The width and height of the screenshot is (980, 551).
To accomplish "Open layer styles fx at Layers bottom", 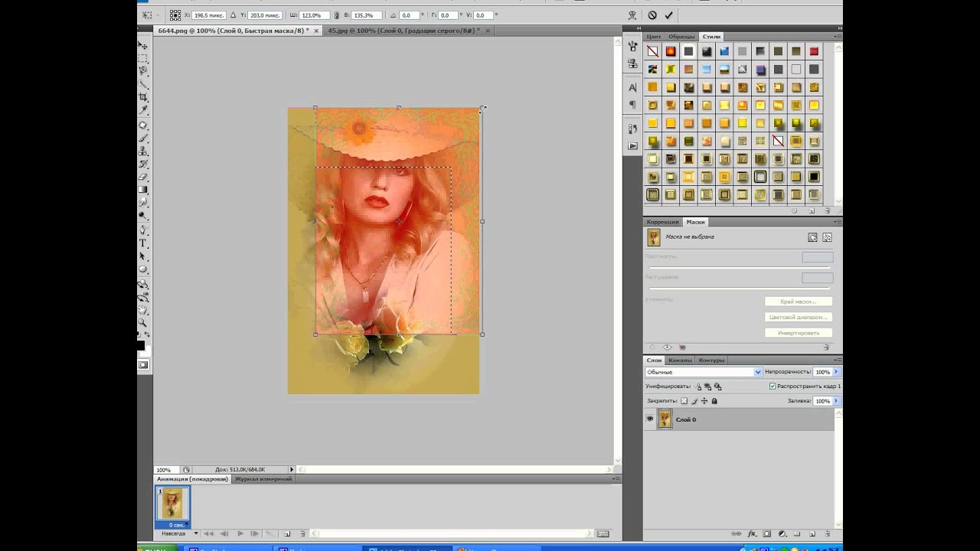I will pos(753,533).
